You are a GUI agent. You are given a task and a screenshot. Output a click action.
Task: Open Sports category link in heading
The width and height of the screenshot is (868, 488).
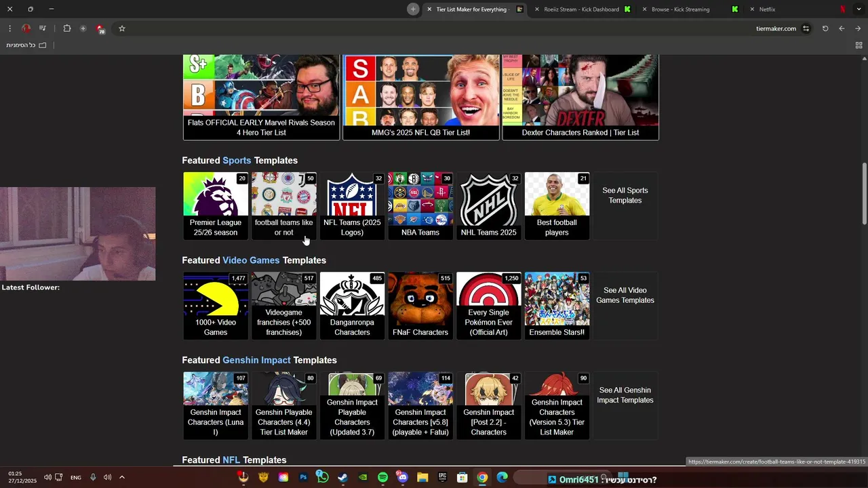tap(237, 161)
